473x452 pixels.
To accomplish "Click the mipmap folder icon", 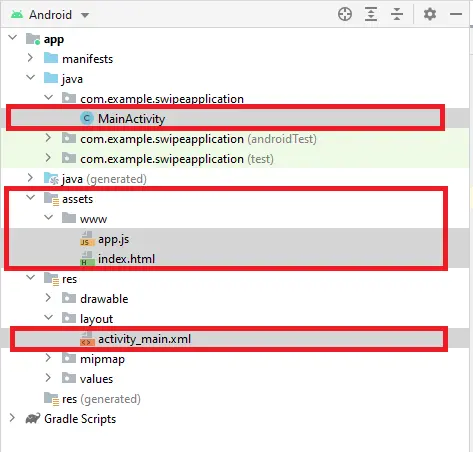I will click(69, 358).
